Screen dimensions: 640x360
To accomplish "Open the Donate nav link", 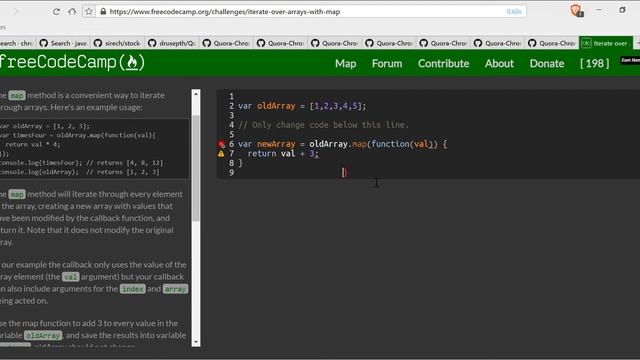I will click(547, 64).
